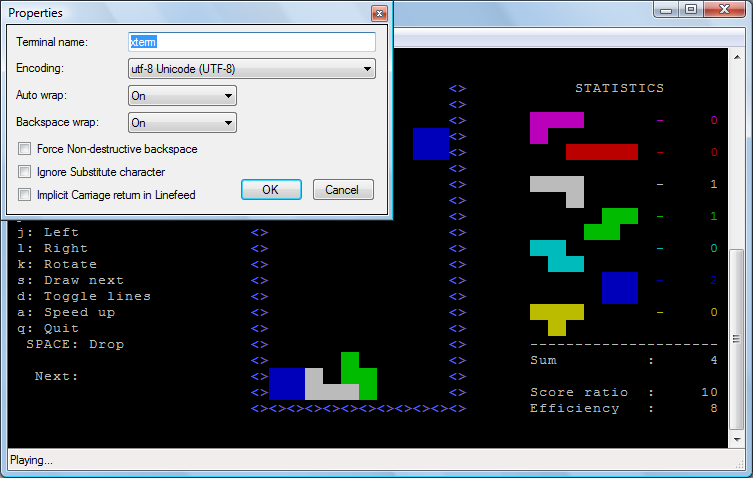Check Implicit Carriage return in Linefeed
753x478 pixels.
[24, 195]
